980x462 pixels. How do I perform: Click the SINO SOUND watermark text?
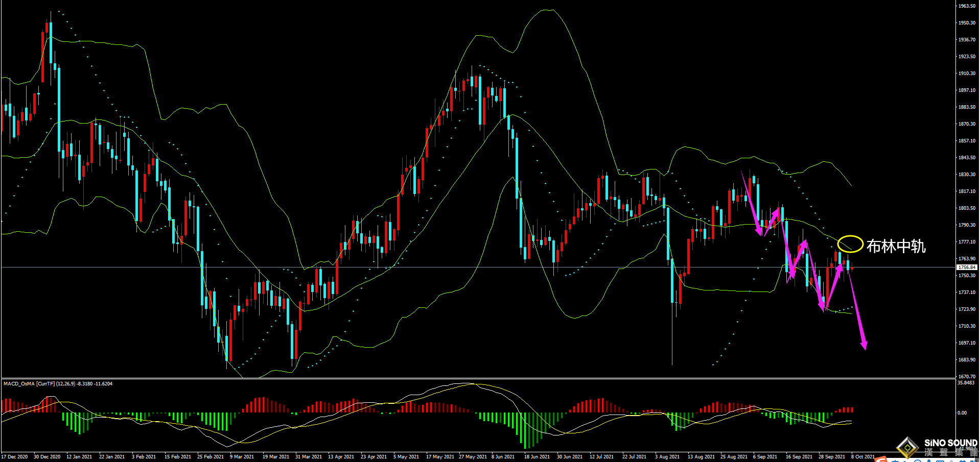[950, 443]
